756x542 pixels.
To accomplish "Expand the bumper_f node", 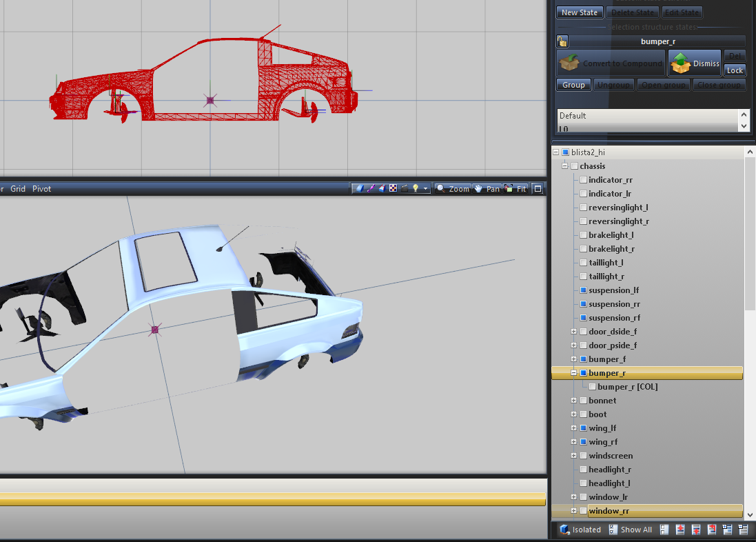I will [574, 359].
